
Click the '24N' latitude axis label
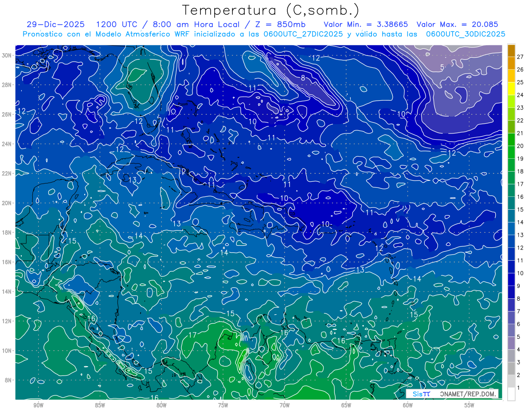click(x=7, y=144)
